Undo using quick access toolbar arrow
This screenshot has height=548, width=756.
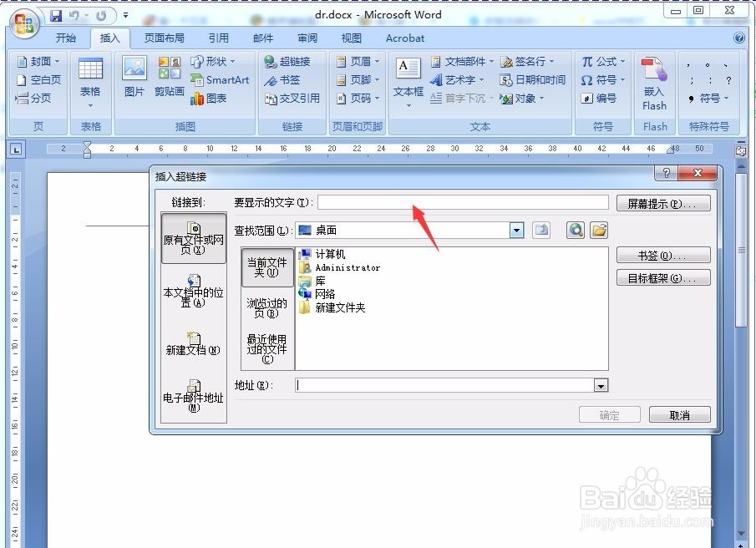pyautogui.click(x=74, y=16)
